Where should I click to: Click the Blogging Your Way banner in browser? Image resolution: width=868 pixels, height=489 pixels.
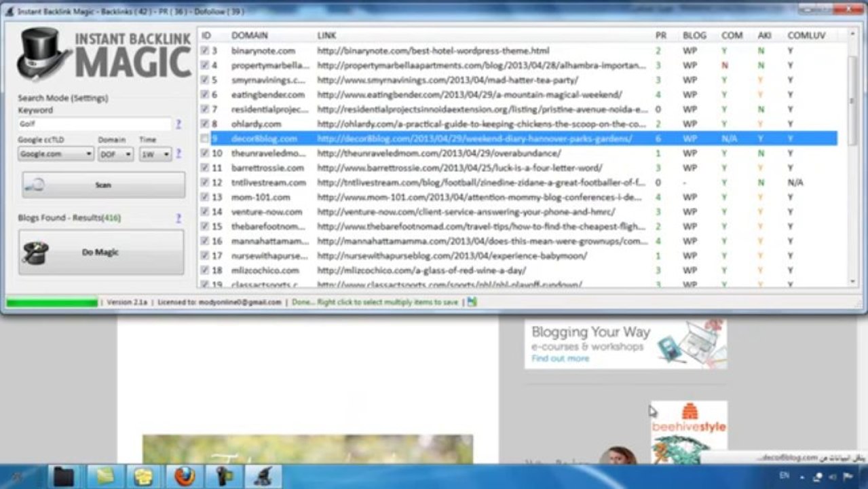625,344
